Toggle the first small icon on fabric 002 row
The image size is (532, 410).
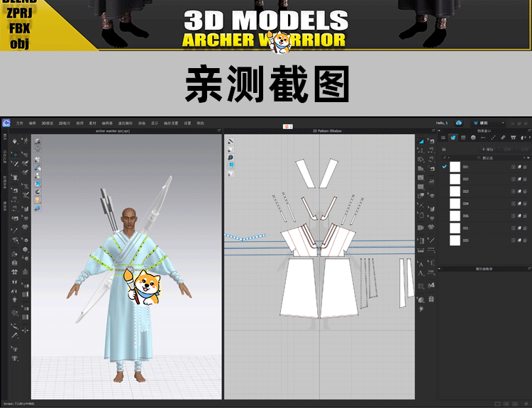coord(513,179)
